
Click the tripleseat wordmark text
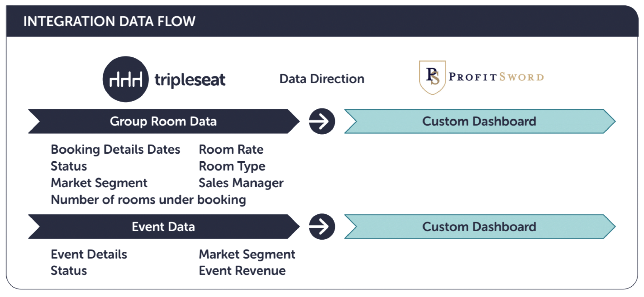(190, 80)
